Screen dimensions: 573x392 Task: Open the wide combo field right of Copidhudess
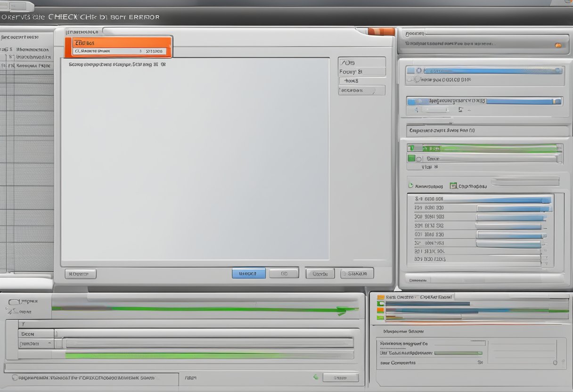coord(525,181)
